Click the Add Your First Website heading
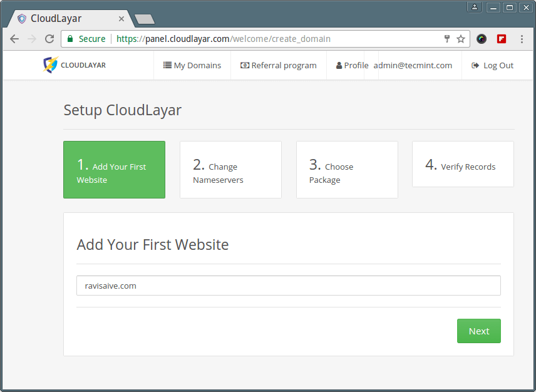The image size is (536, 392). point(152,244)
